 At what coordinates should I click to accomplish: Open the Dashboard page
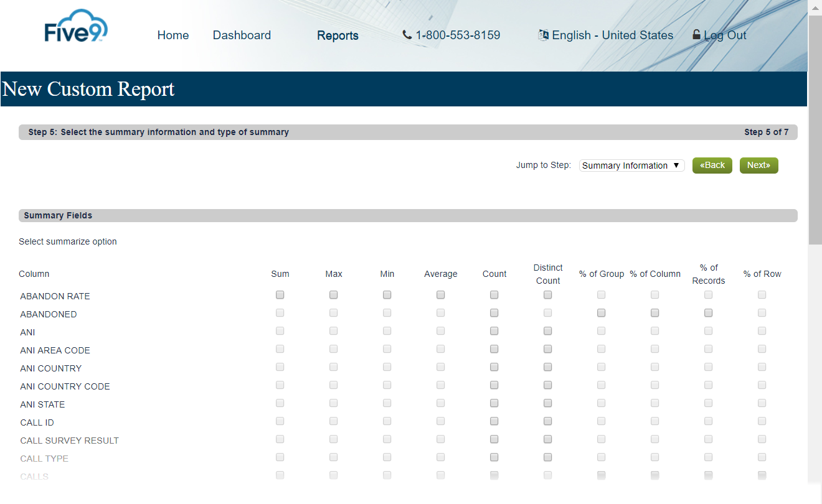click(242, 35)
